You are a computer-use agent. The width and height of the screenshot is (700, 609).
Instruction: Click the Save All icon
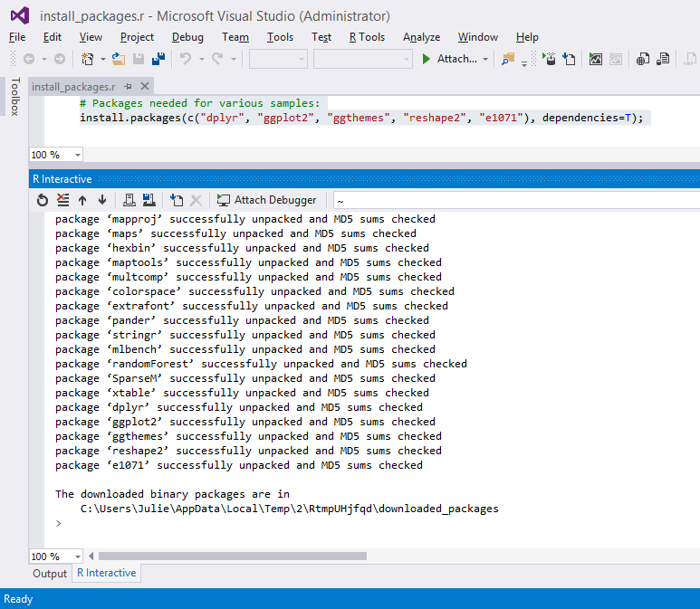pyautogui.click(x=158, y=59)
